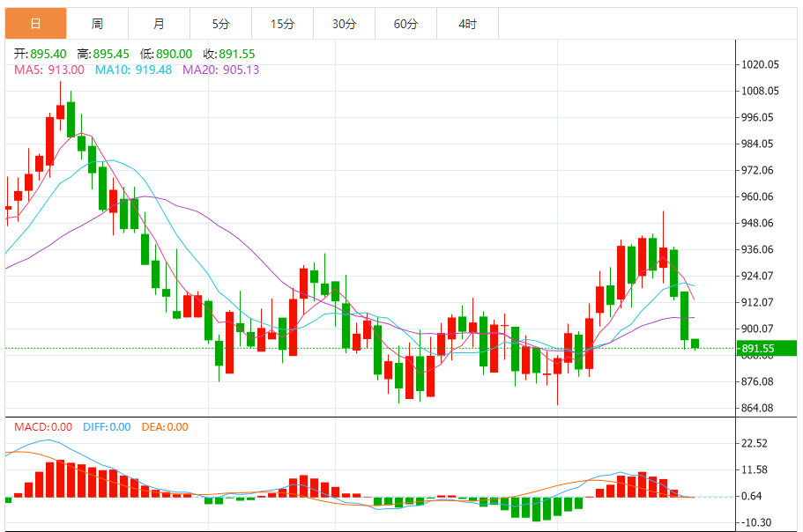Click the 984.05 price axis label
Image resolution: width=803 pixels, height=532 pixels.
[x=757, y=144]
